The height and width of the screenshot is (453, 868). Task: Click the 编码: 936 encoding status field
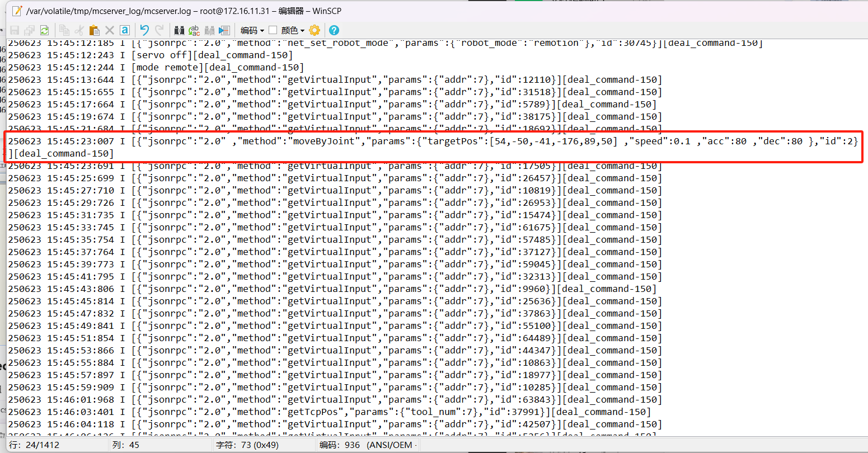tap(340, 445)
